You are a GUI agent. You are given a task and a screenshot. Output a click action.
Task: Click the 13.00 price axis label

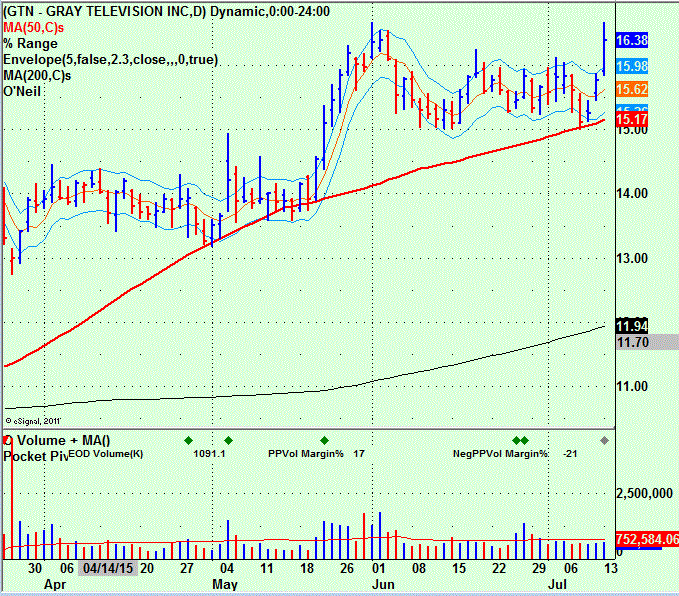[x=632, y=258]
